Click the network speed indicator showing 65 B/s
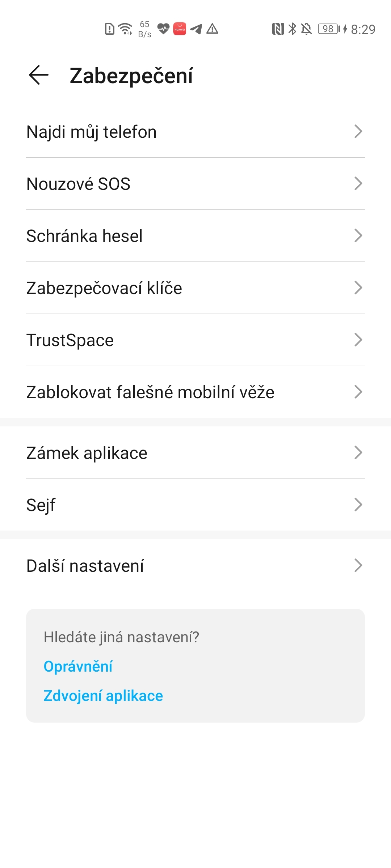The image size is (391, 868). coord(144,29)
